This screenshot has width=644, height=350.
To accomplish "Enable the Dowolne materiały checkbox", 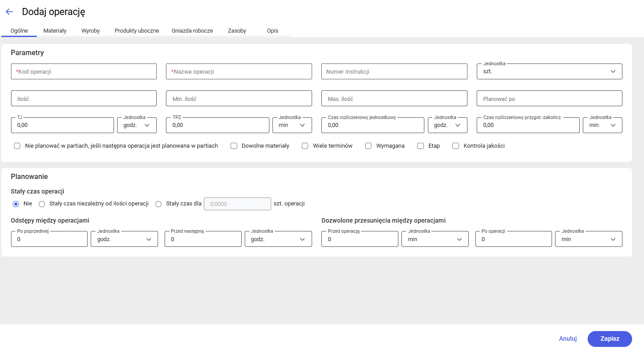I will 234,146.
